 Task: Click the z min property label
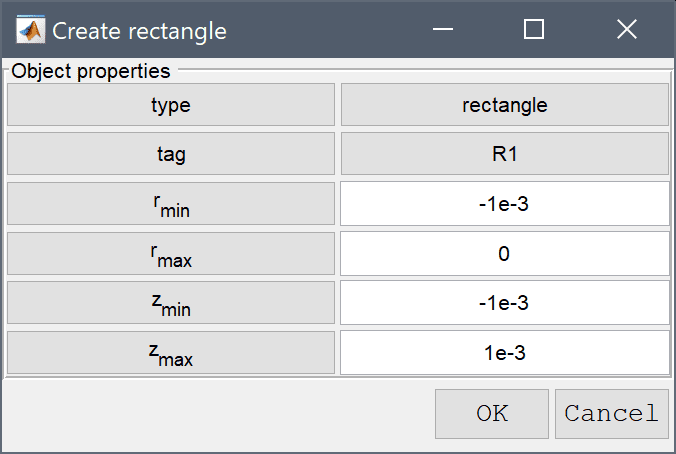pyautogui.click(x=171, y=303)
